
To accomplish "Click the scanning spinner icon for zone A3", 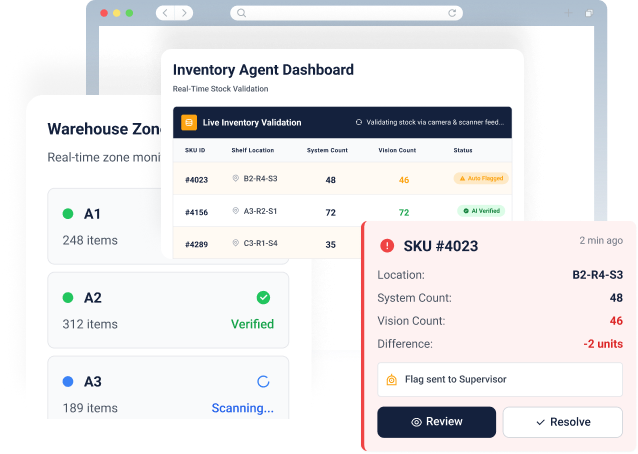I will tap(263, 381).
